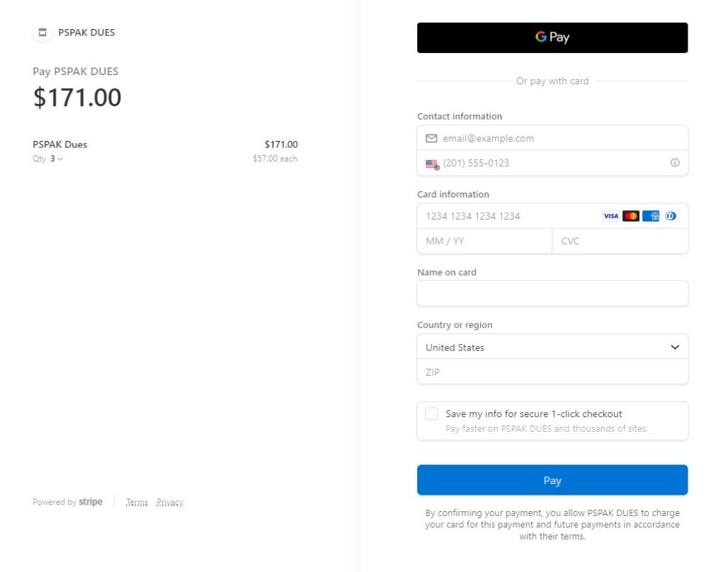This screenshot has width=728, height=572.
Task: Focus the MM / YY expiry field
Action: tap(484, 241)
